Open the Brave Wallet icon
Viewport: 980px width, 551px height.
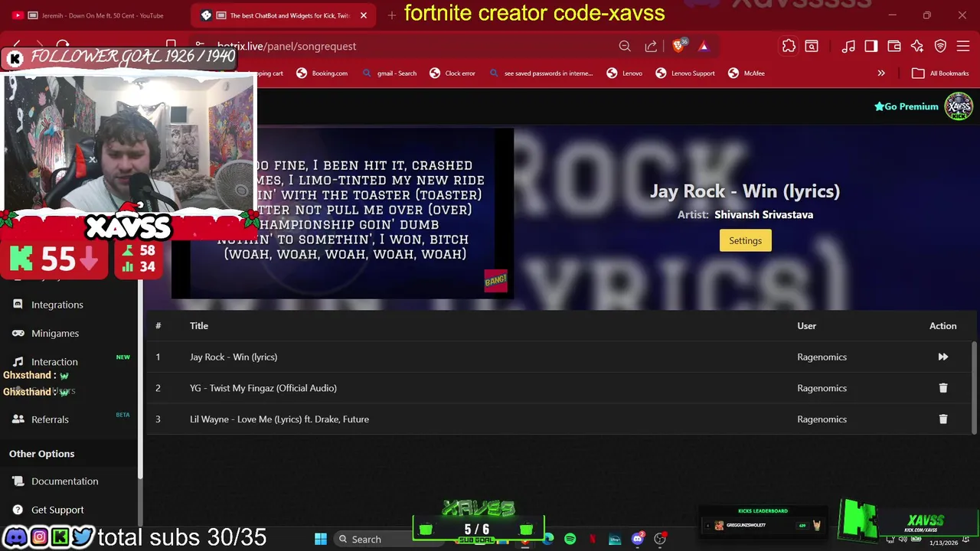[x=894, y=46]
